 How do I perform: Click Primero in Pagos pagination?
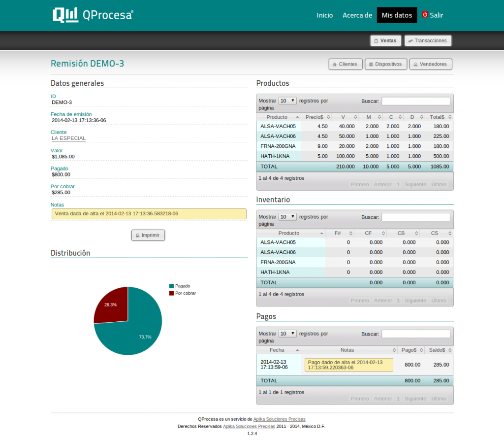pyautogui.click(x=360, y=399)
